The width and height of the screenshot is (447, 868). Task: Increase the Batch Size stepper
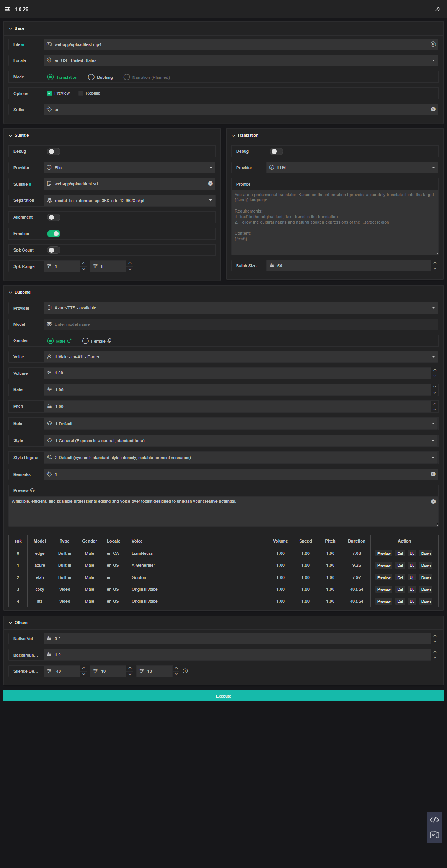point(434,263)
